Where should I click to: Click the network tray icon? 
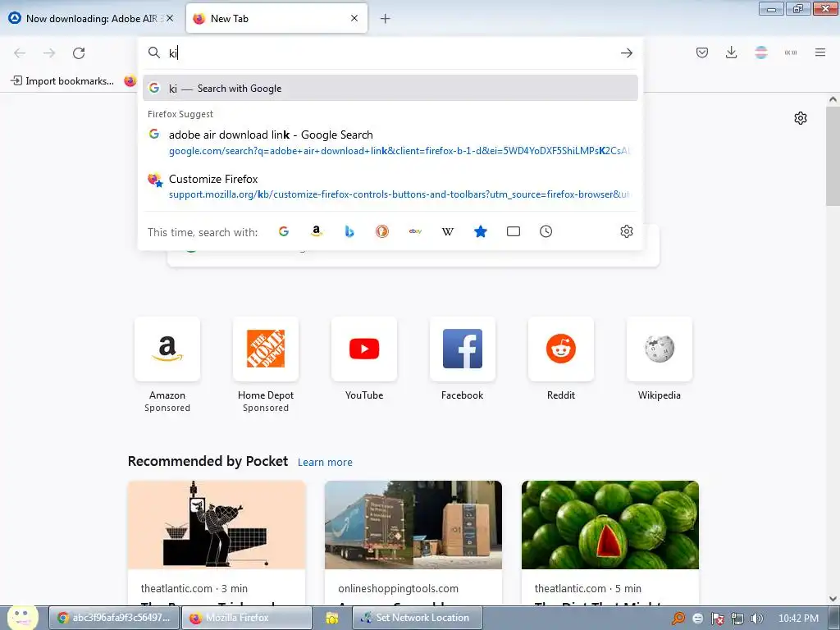737,619
